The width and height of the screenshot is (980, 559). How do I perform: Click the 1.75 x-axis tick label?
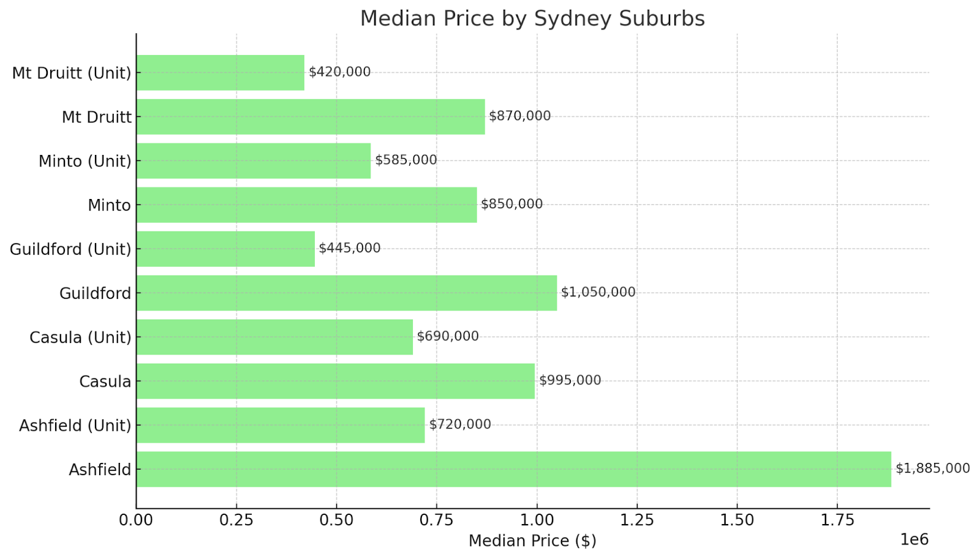coord(837,520)
